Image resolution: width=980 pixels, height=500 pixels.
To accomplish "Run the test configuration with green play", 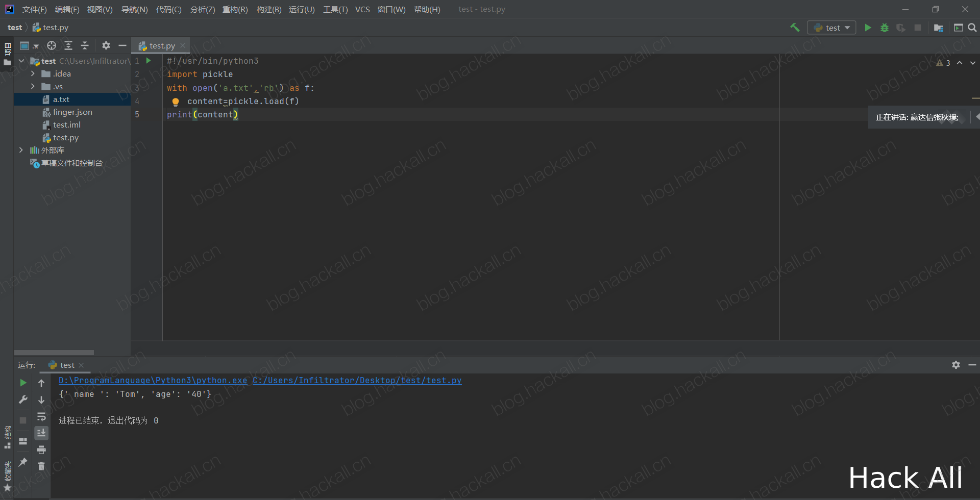I will coord(868,28).
